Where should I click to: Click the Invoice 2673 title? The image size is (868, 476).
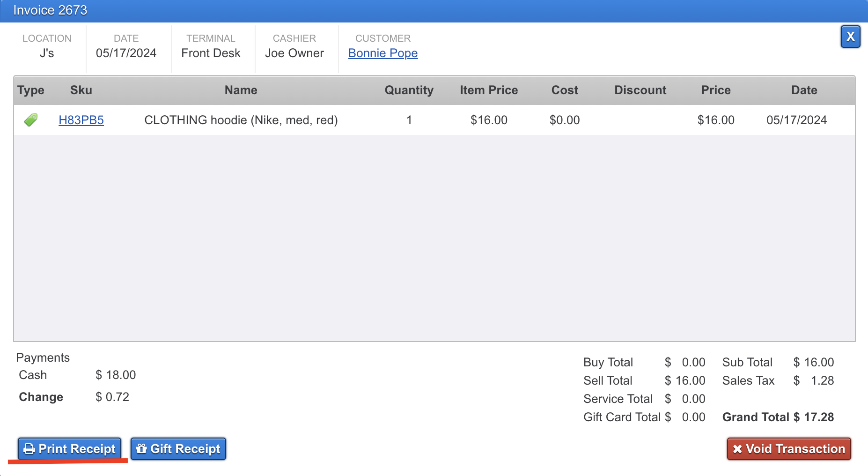(50, 10)
